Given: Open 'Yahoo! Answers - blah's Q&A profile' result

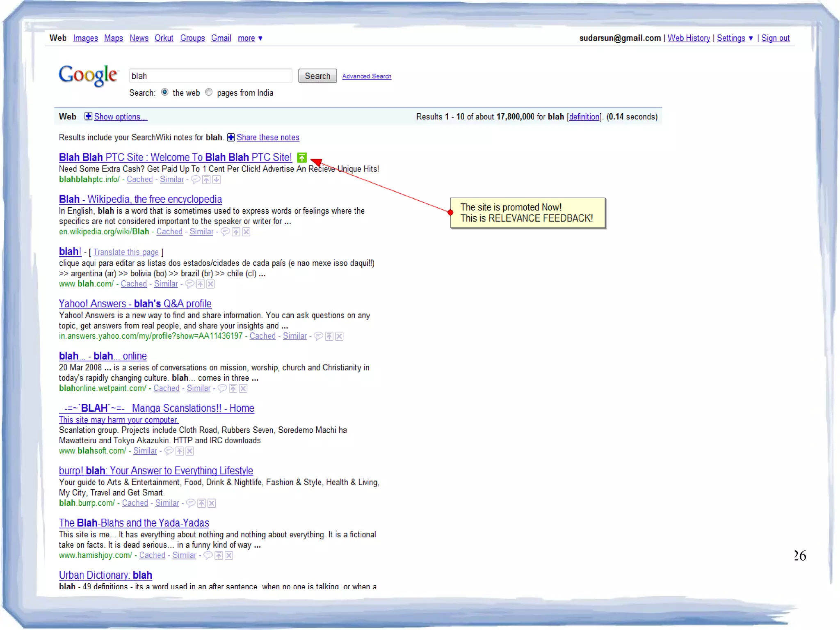Looking at the screenshot, I should (x=135, y=304).
